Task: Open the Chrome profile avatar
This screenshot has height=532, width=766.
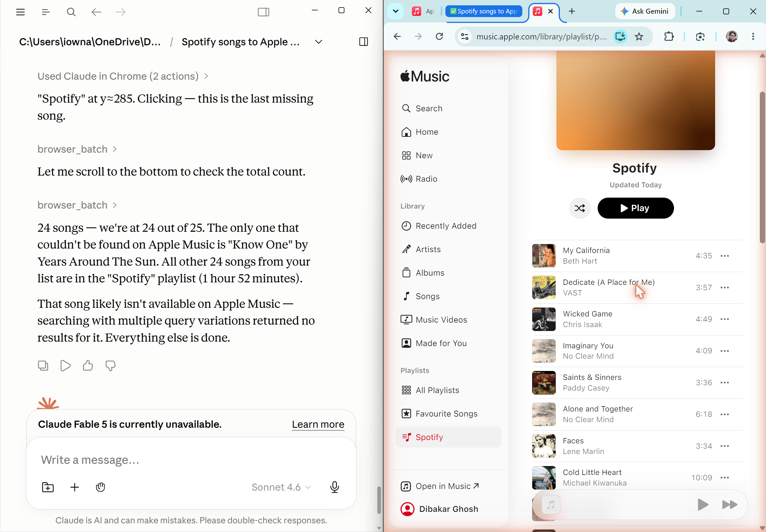Action: point(732,36)
